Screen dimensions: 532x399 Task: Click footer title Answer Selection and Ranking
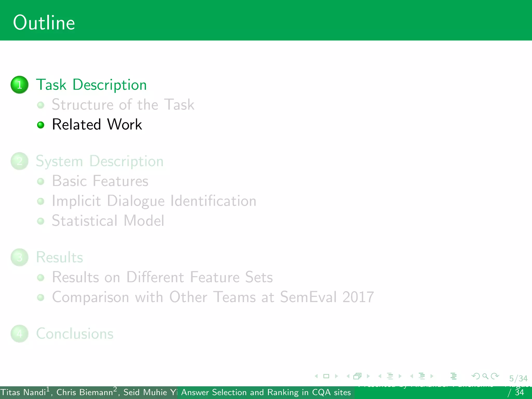point(266,392)
